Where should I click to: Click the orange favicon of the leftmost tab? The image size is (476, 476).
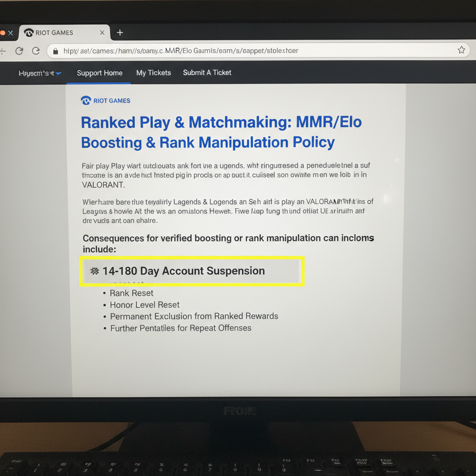click(x=2, y=33)
